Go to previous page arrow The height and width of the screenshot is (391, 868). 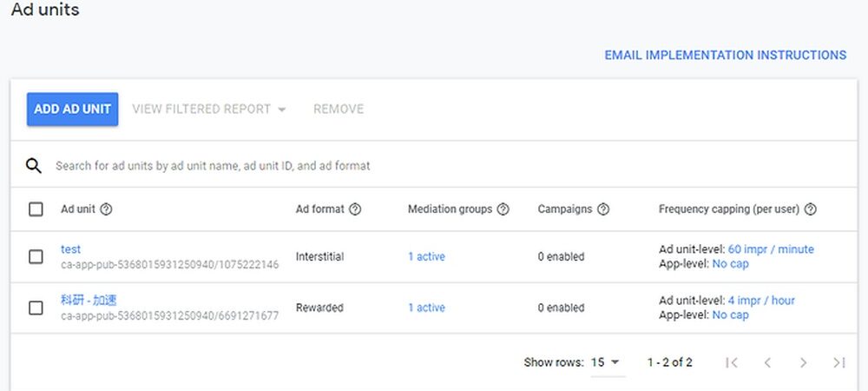767,362
